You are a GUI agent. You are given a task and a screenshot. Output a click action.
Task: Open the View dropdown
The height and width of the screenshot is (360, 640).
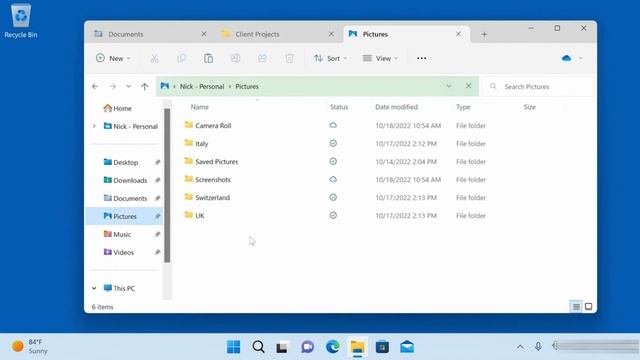(x=380, y=58)
